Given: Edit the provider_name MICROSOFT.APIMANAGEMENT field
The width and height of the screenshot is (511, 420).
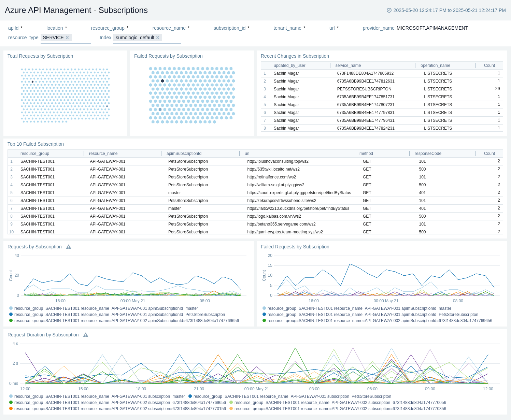Looking at the screenshot, I should pos(436,28).
